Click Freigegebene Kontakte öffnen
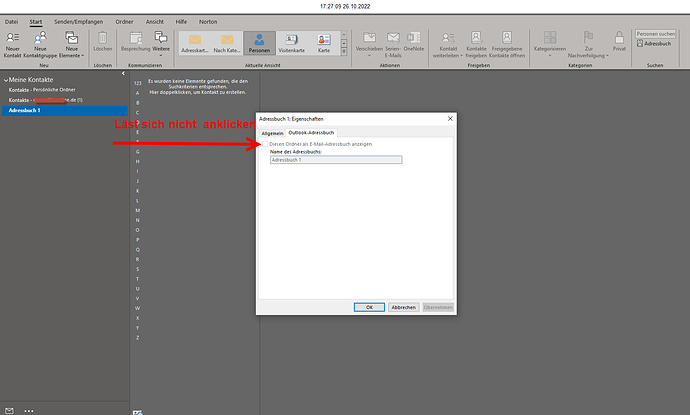690x415 pixels. [507, 44]
